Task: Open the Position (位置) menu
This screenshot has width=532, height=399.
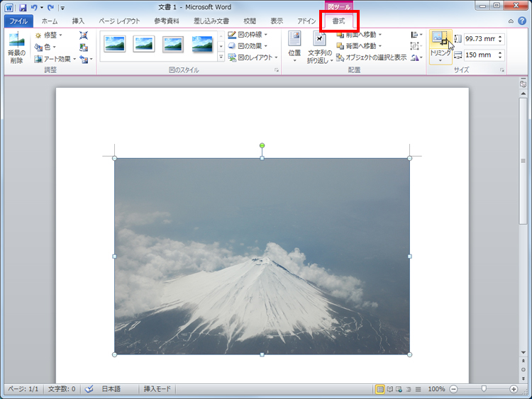Action: pyautogui.click(x=294, y=47)
